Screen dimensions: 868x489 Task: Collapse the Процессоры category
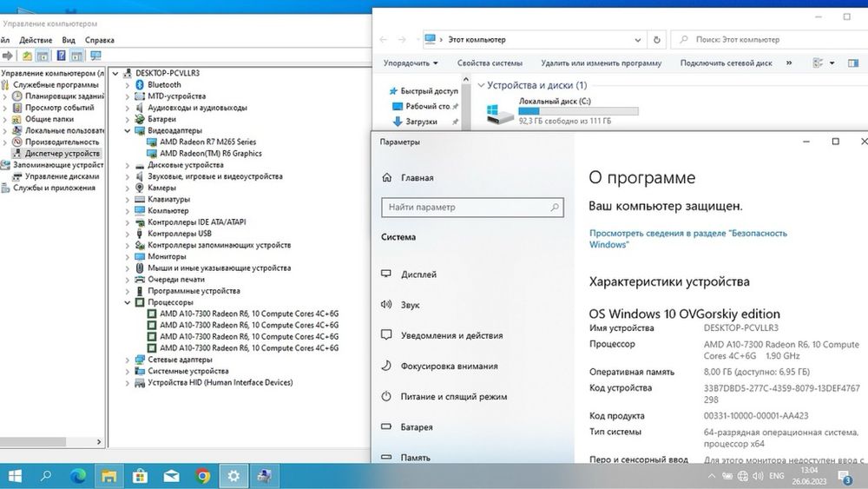(128, 302)
